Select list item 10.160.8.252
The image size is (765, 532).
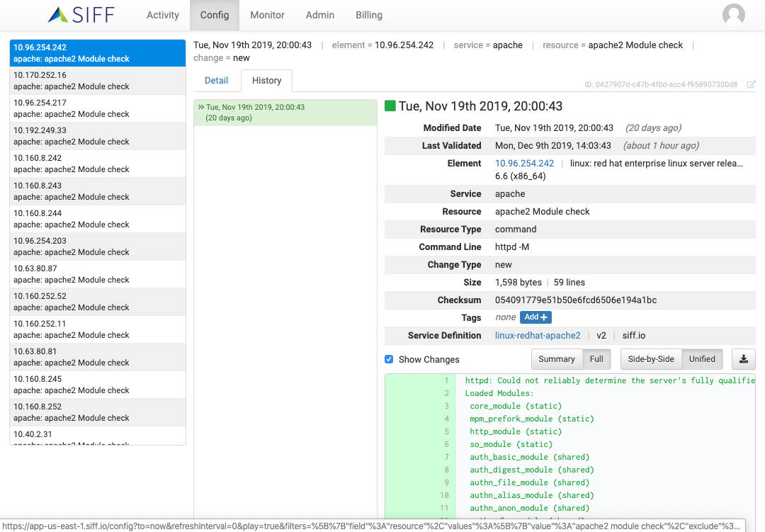[x=98, y=412]
